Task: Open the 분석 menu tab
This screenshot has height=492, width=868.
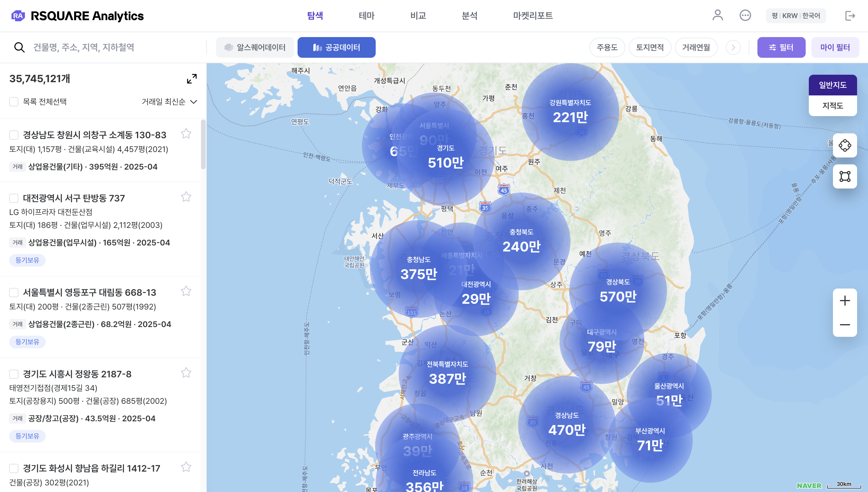Action: pyautogui.click(x=469, y=16)
